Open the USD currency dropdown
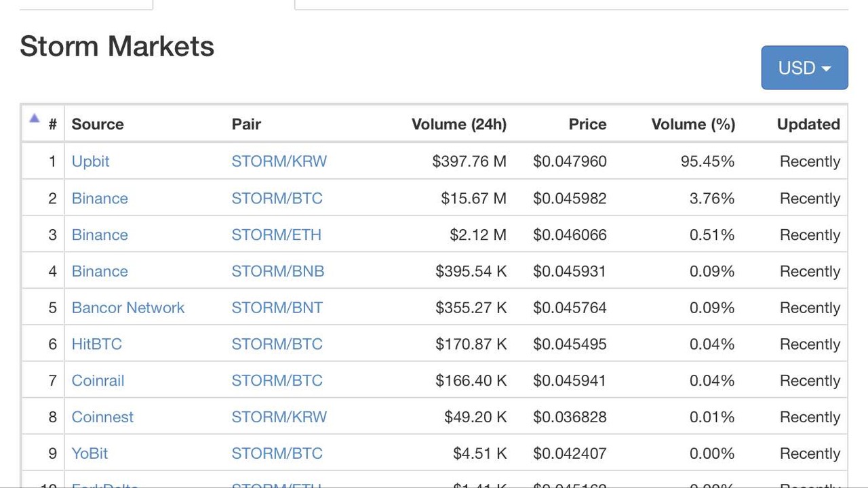868x488 pixels. tap(804, 68)
